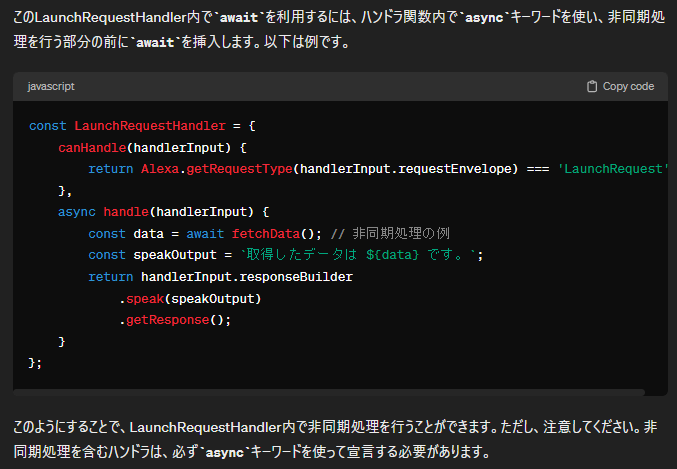The height and width of the screenshot is (469, 677).
Task: Click the "canHandle" method name
Action: pos(92,148)
